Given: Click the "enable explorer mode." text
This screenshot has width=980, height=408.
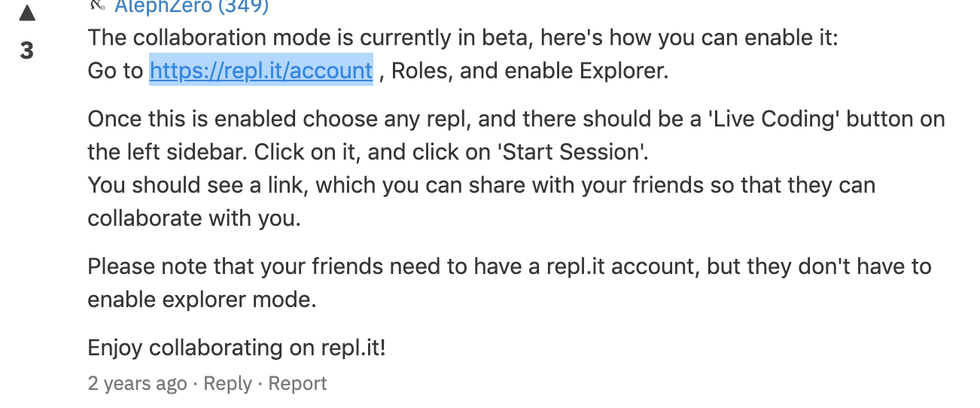Looking at the screenshot, I should pyautogui.click(x=202, y=300).
